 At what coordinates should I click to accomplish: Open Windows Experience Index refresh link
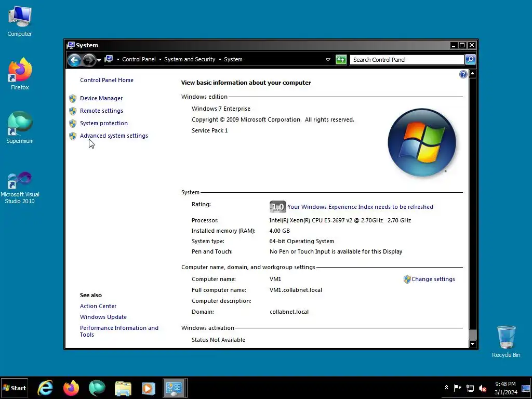361,207
